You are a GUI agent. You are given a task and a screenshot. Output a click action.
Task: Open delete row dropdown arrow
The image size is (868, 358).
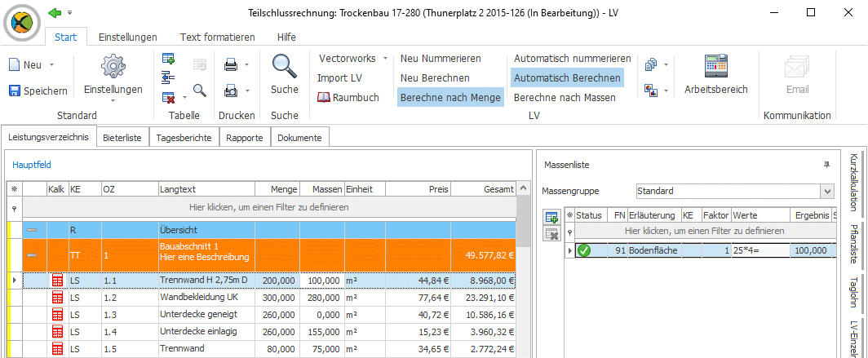click(x=184, y=97)
